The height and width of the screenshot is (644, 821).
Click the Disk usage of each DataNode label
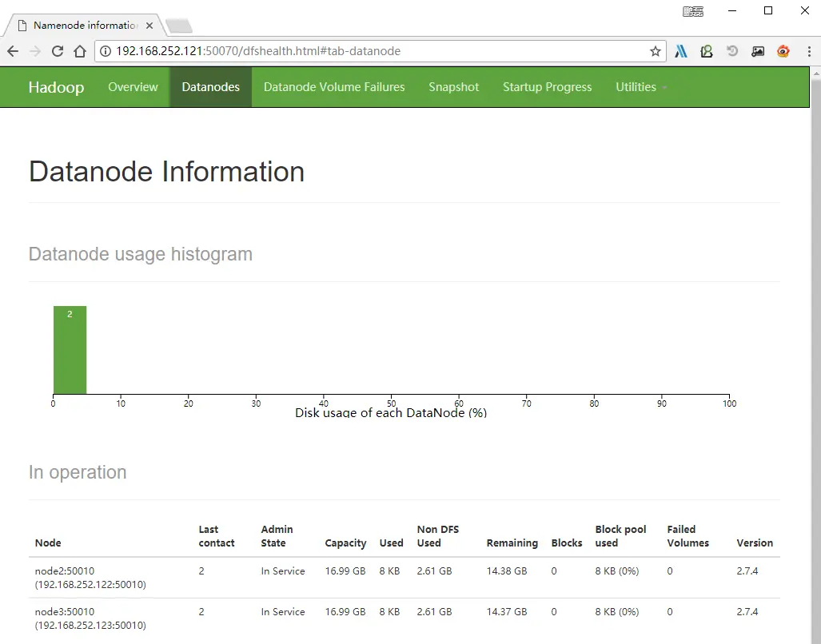click(391, 413)
